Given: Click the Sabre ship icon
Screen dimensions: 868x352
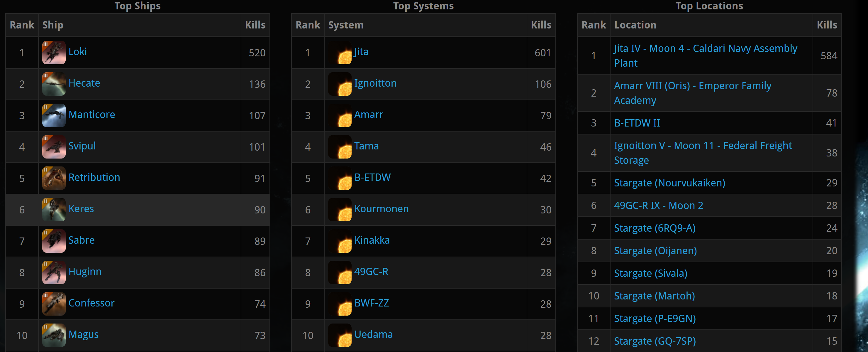Looking at the screenshot, I should (54, 241).
